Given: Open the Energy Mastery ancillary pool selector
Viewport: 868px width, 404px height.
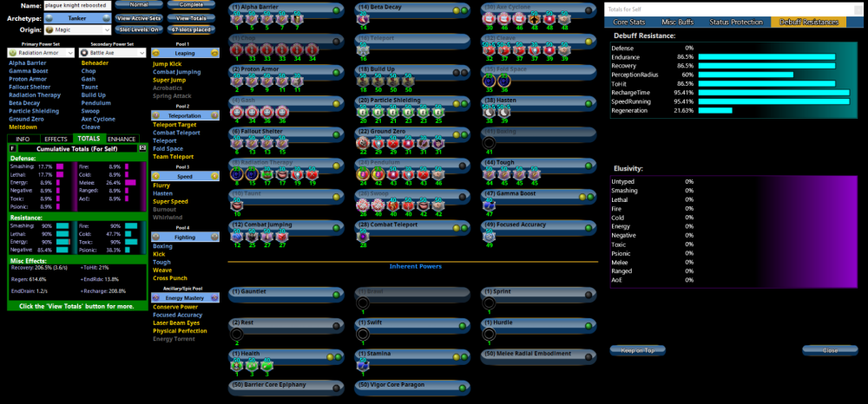Looking at the screenshot, I should [186, 298].
